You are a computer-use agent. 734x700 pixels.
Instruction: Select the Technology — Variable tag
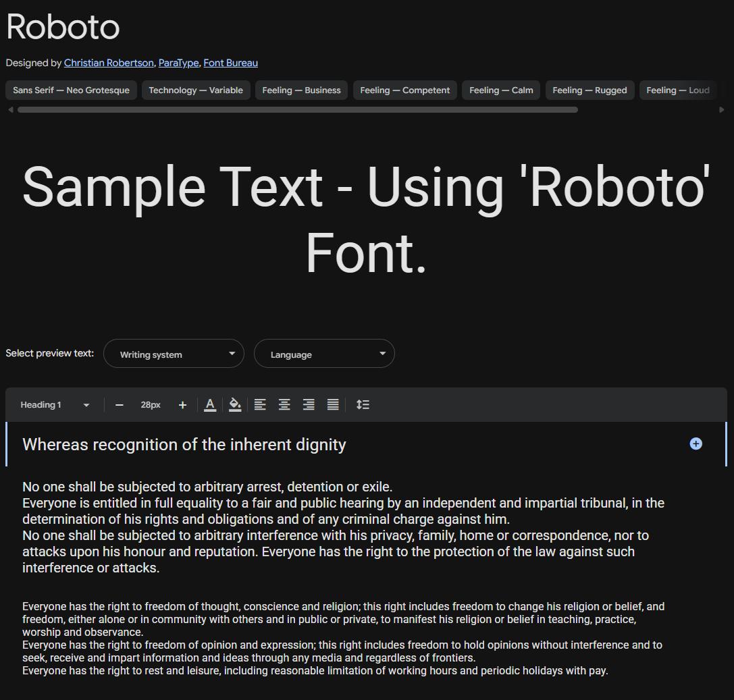point(196,90)
